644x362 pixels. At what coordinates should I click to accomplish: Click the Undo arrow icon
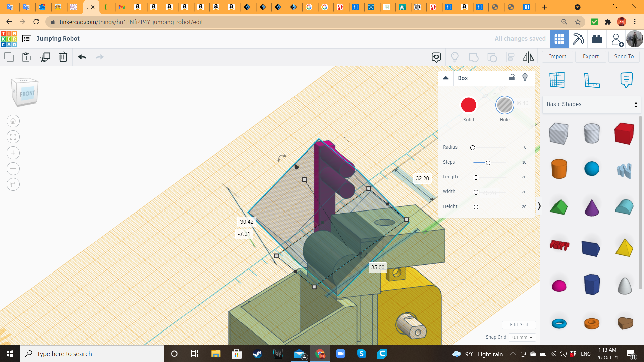pyautogui.click(x=82, y=57)
